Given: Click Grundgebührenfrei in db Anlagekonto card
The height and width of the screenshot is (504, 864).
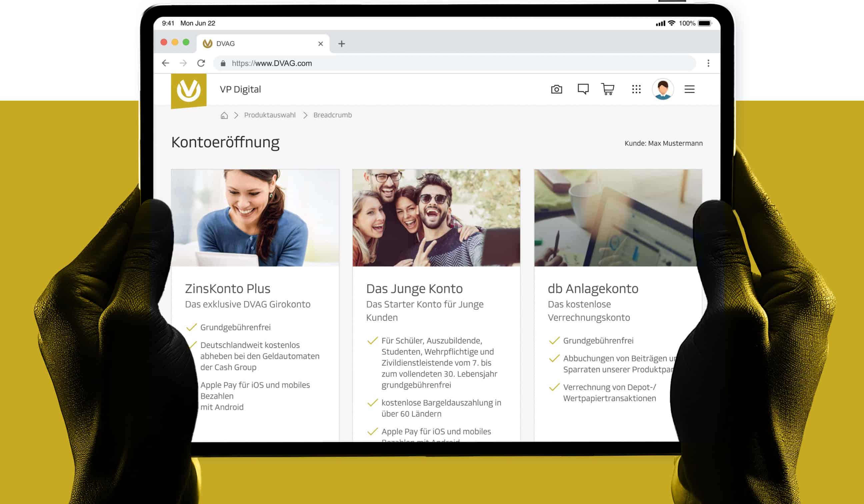Looking at the screenshot, I should pos(598,341).
